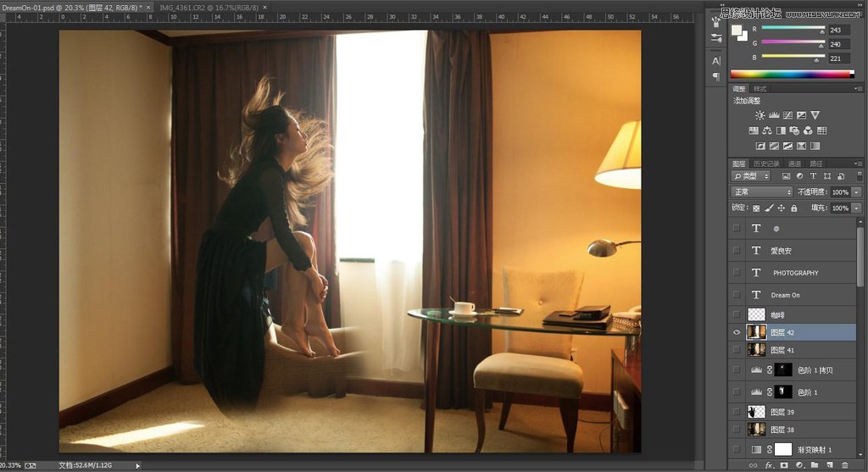868x472 pixels.
Task: Add a layer style (fx)
Action: coord(768,465)
